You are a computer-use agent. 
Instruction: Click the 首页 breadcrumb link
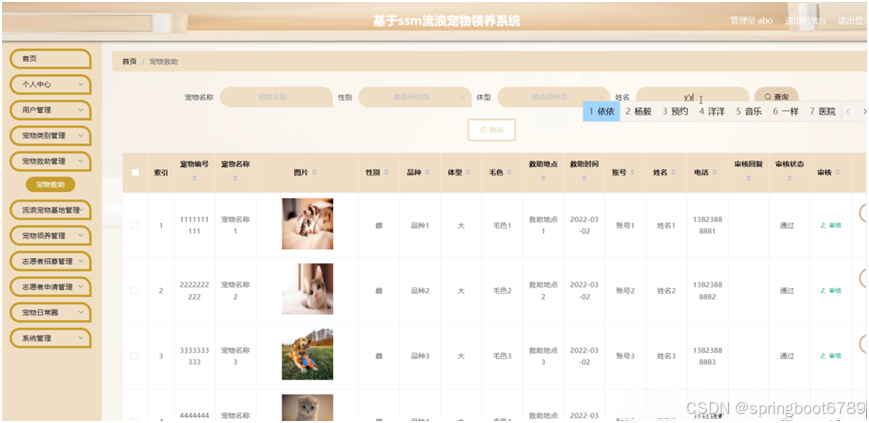[129, 62]
